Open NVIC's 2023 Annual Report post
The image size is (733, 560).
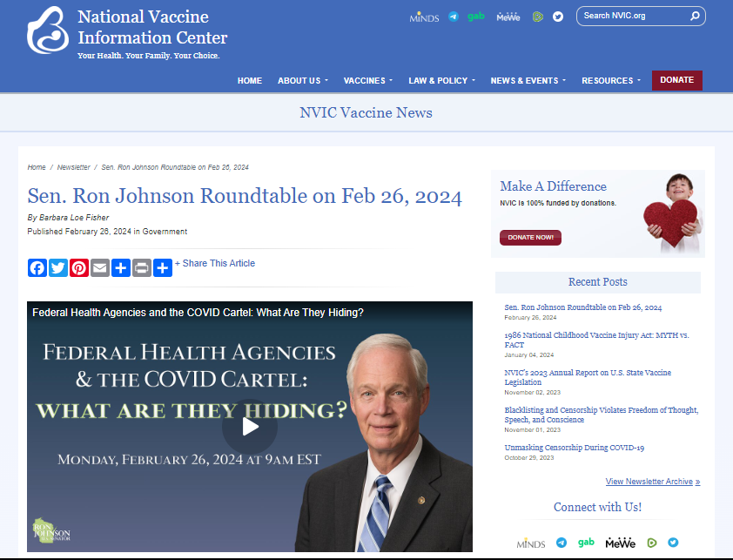[x=588, y=377]
